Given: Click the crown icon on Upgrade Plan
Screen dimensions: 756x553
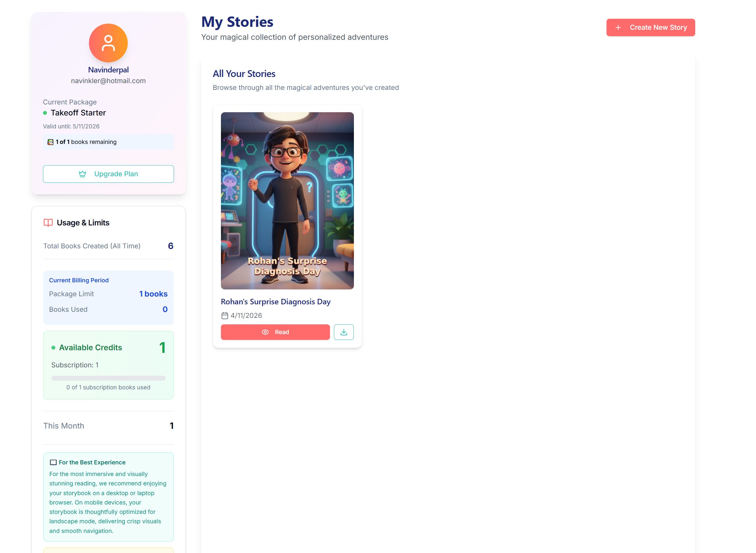Looking at the screenshot, I should click(x=82, y=174).
